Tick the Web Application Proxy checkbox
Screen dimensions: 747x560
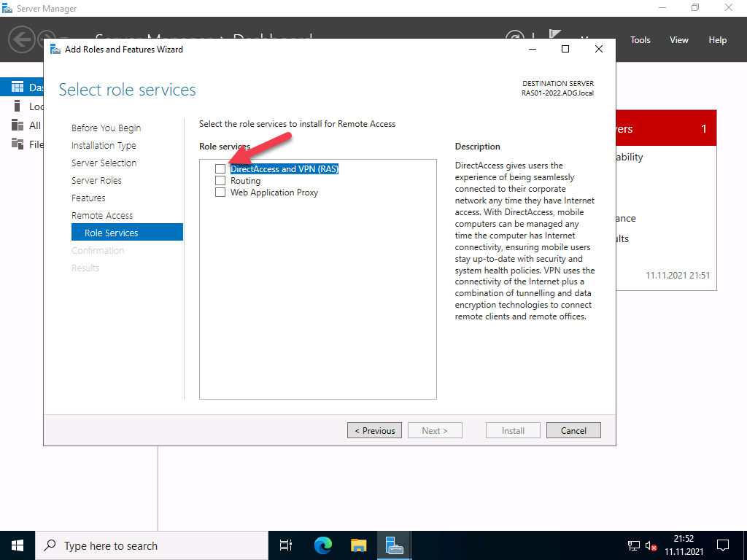[220, 192]
